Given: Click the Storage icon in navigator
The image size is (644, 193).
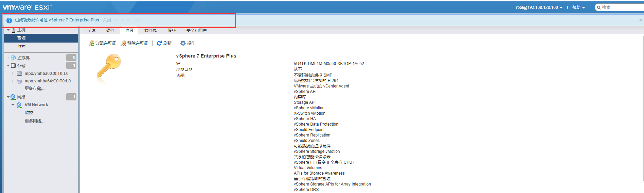Looking at the screenshot, I should click(13, 66).
